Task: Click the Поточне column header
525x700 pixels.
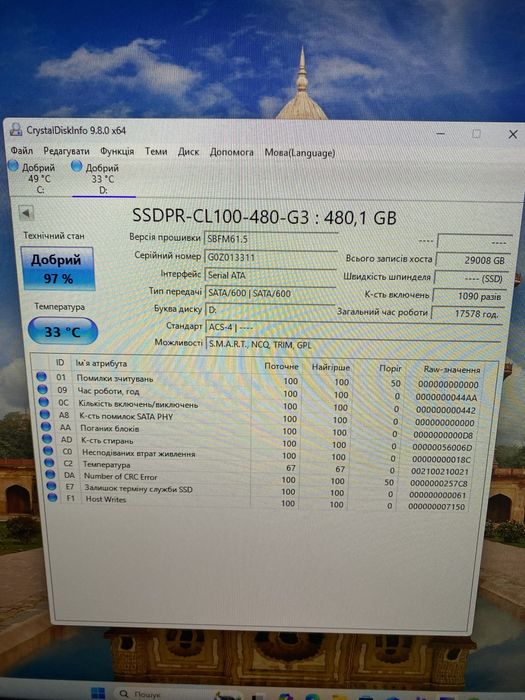Action: coord(281,366)
